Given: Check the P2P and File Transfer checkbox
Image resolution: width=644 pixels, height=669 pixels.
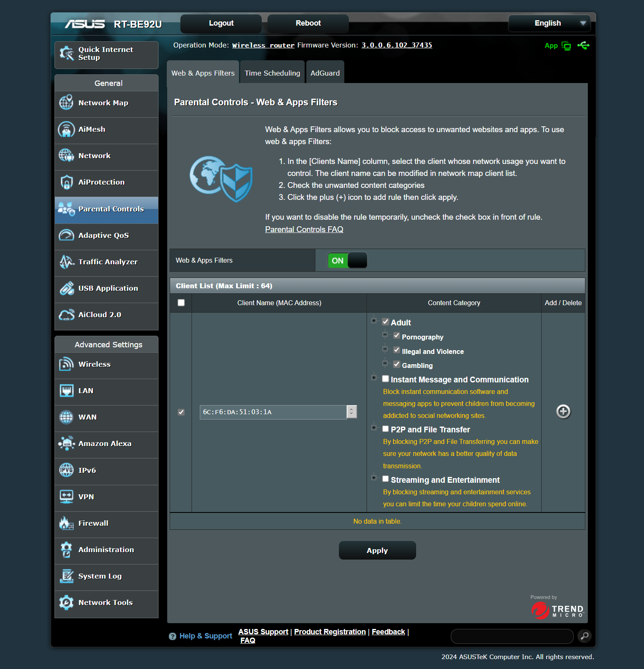Looking at the screenshot, I should point(386,429).
